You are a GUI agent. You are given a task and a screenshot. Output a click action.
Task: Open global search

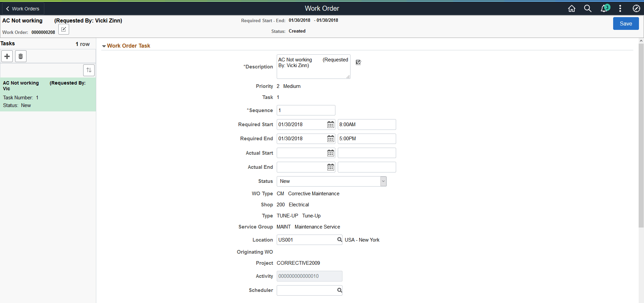588,8
